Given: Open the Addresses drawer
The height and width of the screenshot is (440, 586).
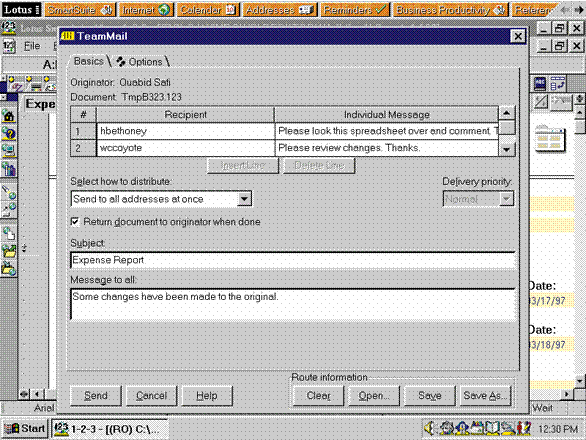Looking at the screenshot, I should [280, 10].
